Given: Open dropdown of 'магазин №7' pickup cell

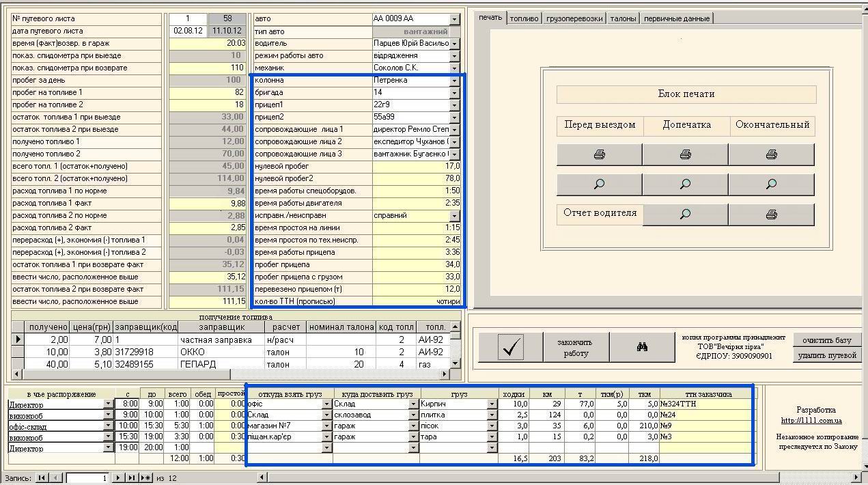Looking at the screenshot, I should tap(326, 426).
